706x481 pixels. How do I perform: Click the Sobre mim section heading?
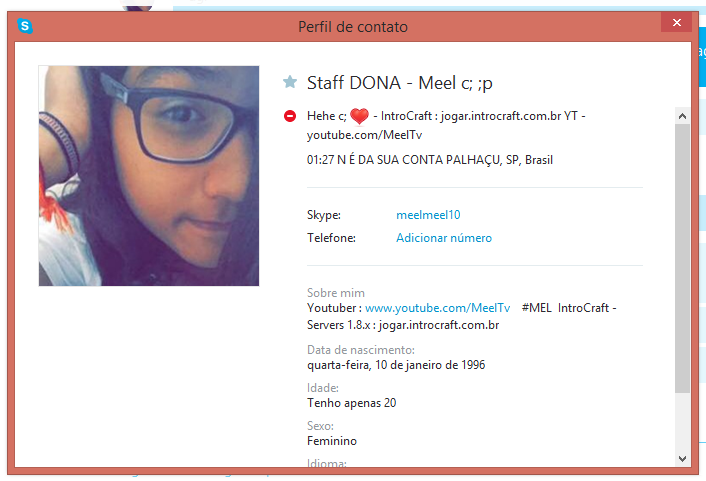click(x=335, y=293)
